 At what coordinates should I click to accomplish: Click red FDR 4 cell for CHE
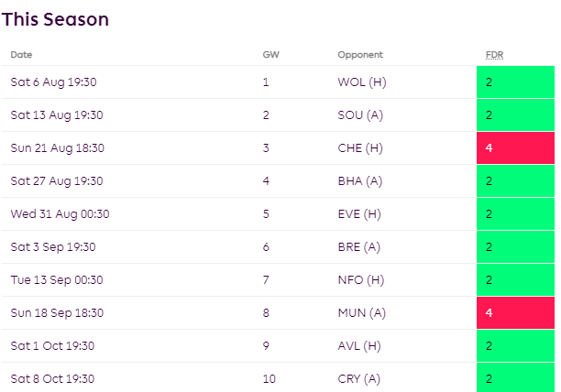(x=515, y=148)
